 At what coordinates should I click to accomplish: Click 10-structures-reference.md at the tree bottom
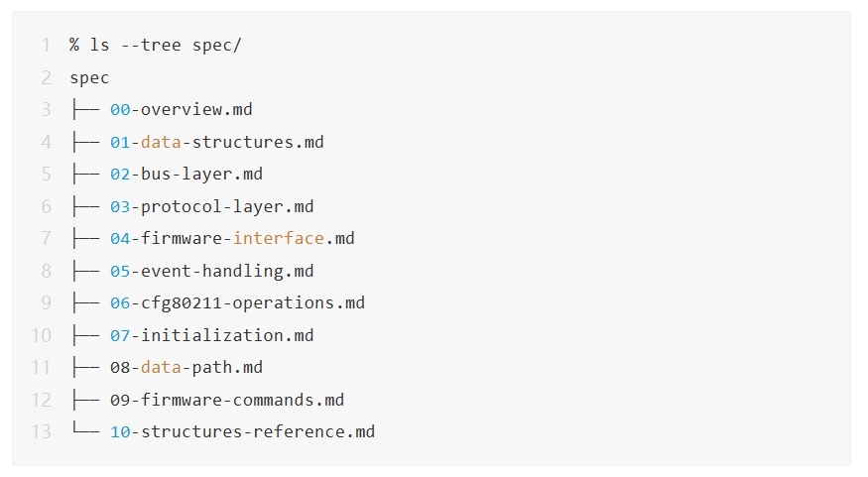[242, 431]
